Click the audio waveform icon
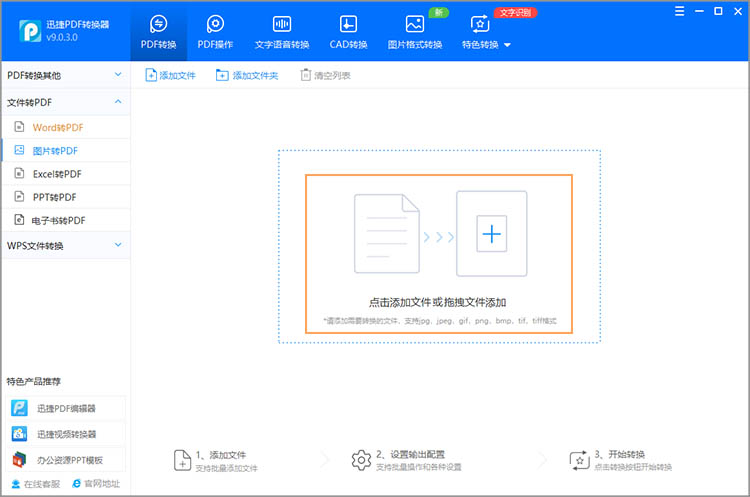 tap(282, 23)
